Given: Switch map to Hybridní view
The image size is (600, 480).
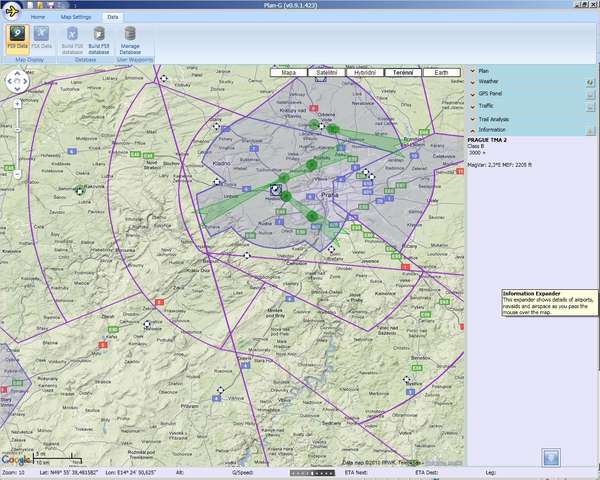Looking at the screenshot, I should 365,73.
